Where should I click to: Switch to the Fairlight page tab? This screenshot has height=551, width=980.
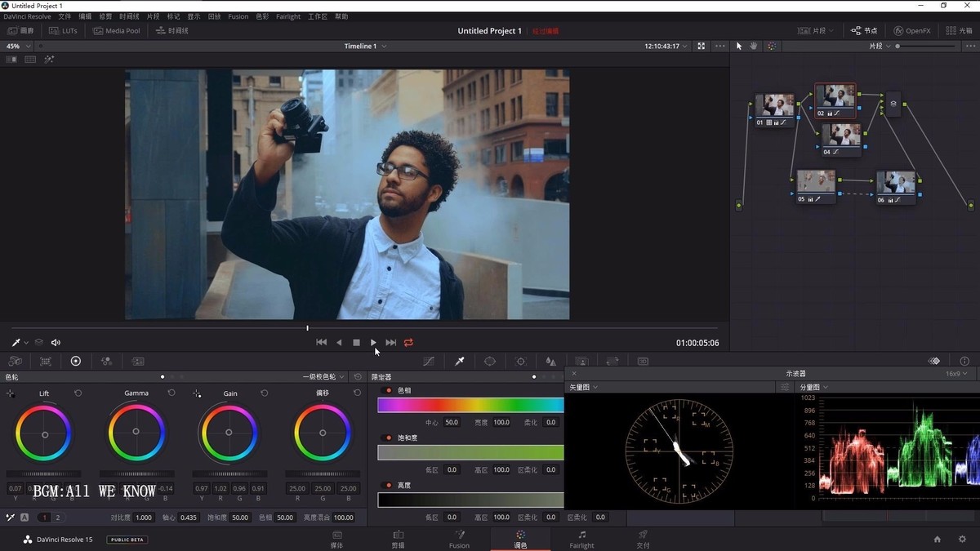pos(581,539)
